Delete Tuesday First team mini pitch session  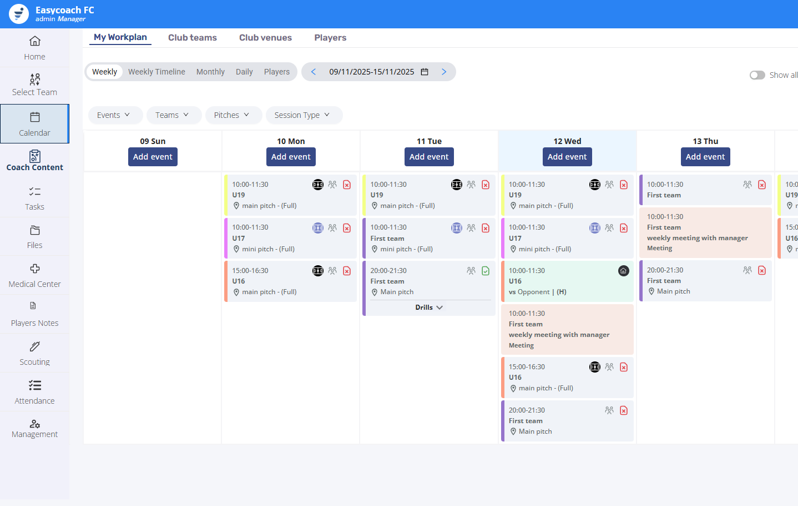coord(486,228)
